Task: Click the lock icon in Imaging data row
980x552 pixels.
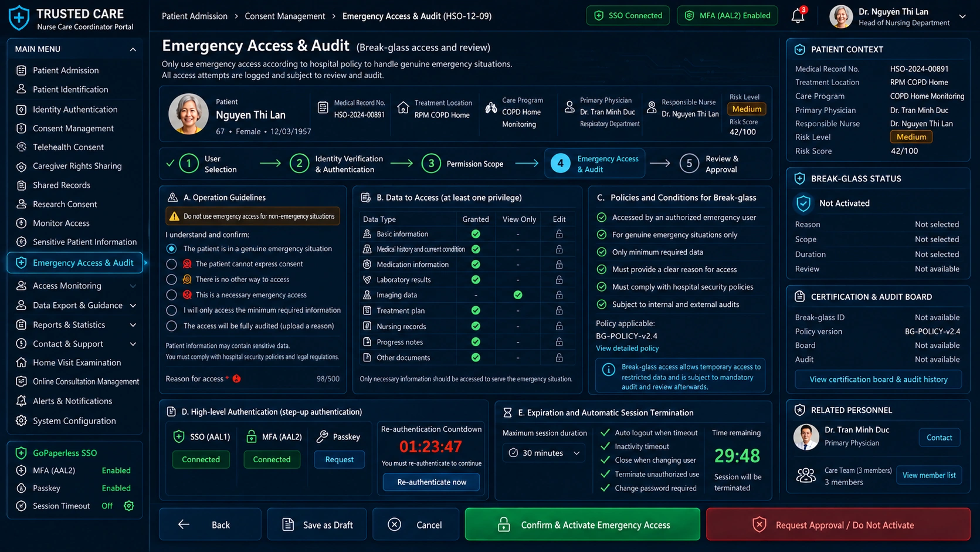Action: 559,295
